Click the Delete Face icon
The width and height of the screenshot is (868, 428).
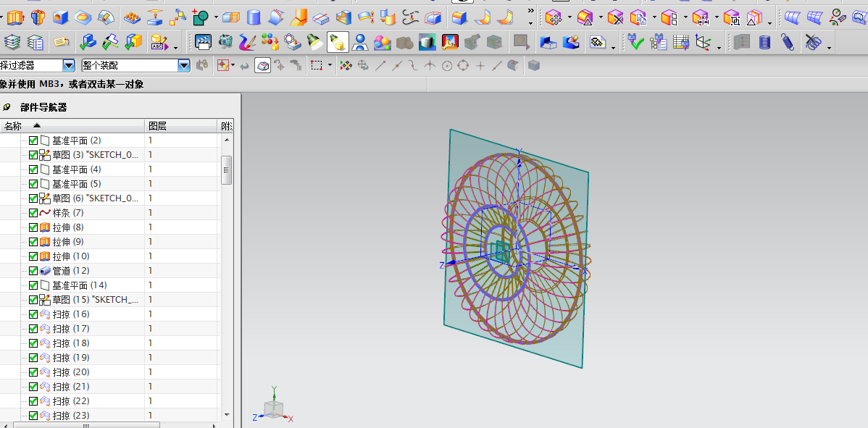click(616, 18)
